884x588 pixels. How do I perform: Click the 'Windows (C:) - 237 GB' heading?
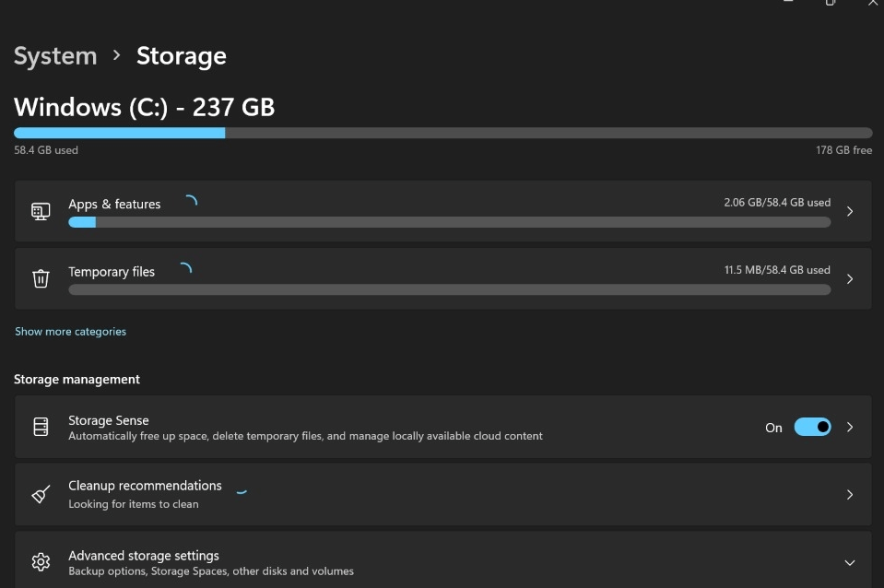coord(145,107)
